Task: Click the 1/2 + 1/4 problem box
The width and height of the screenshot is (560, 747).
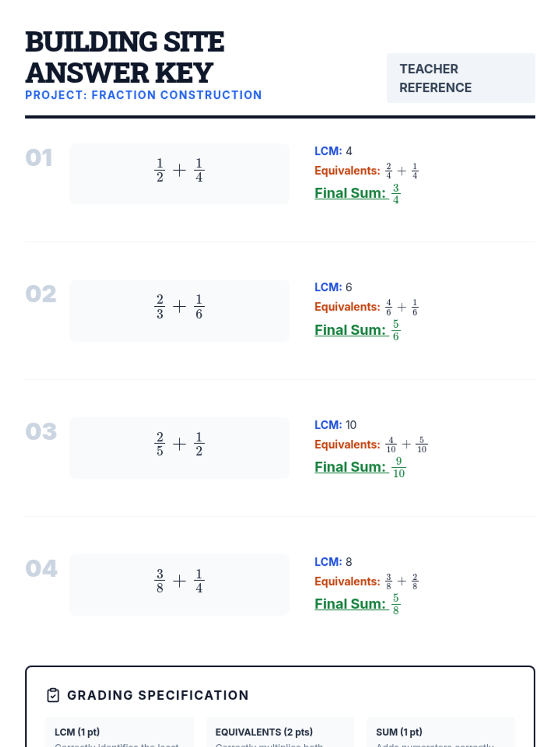Action: click(179, 174)
